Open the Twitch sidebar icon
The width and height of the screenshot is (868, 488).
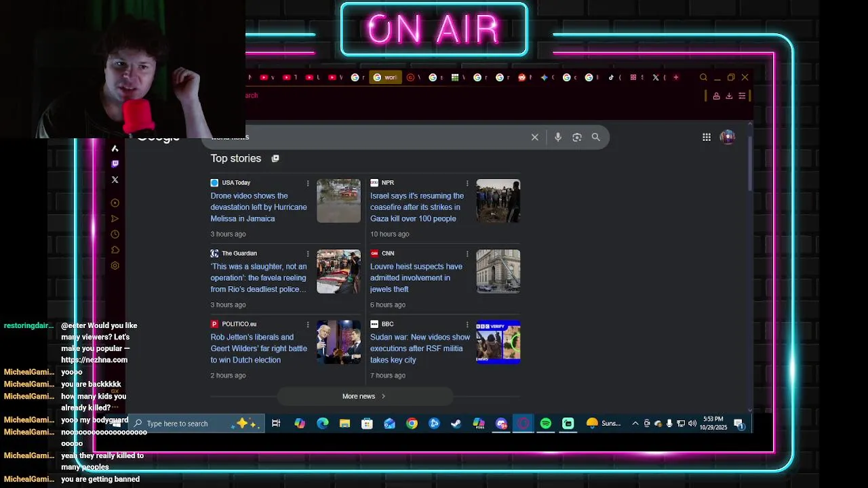point(115,163)
